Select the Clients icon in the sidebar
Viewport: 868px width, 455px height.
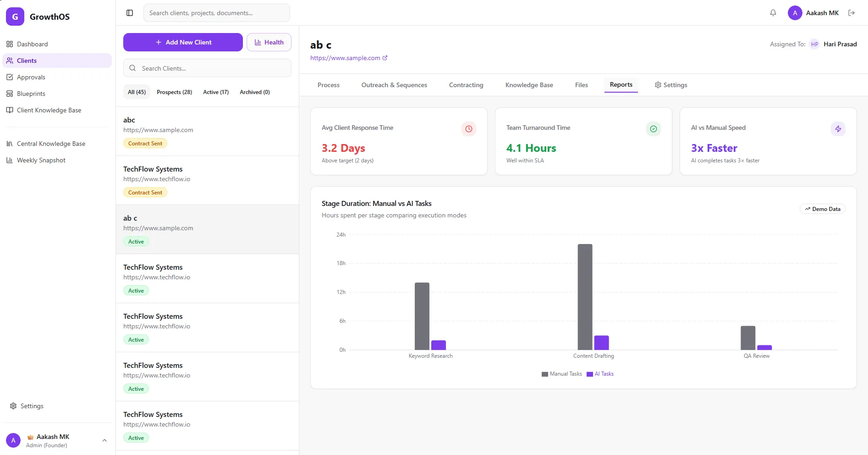pos(10,60)
